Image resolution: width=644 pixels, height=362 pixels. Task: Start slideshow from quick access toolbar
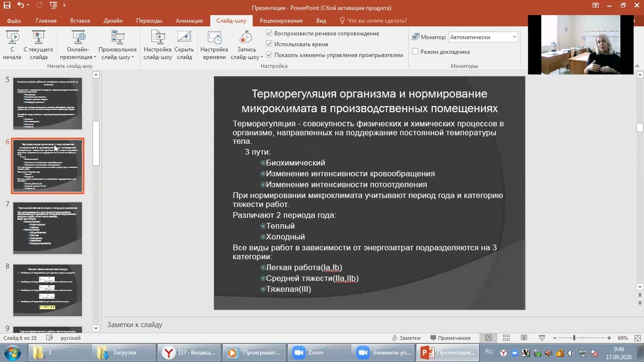(x=53, y=6)
